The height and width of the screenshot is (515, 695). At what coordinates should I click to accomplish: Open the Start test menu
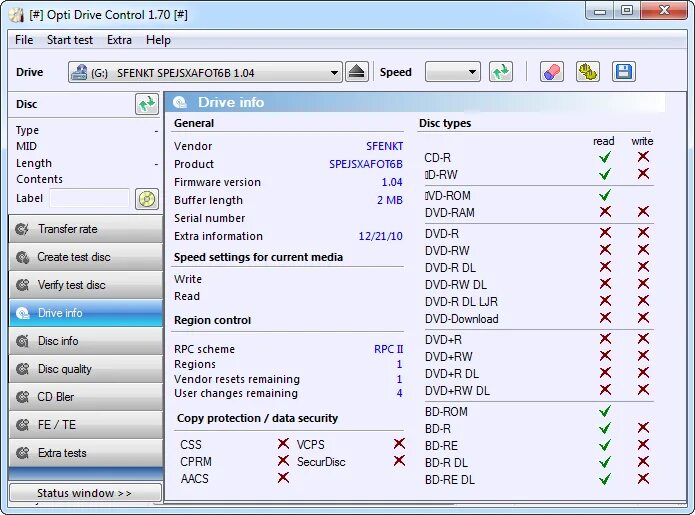coord(70,40)
